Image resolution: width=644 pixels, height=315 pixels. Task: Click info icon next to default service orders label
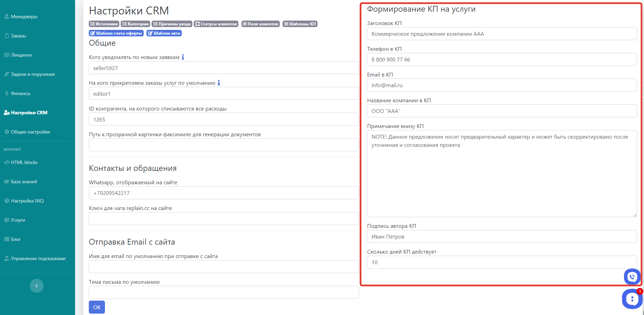219,83
